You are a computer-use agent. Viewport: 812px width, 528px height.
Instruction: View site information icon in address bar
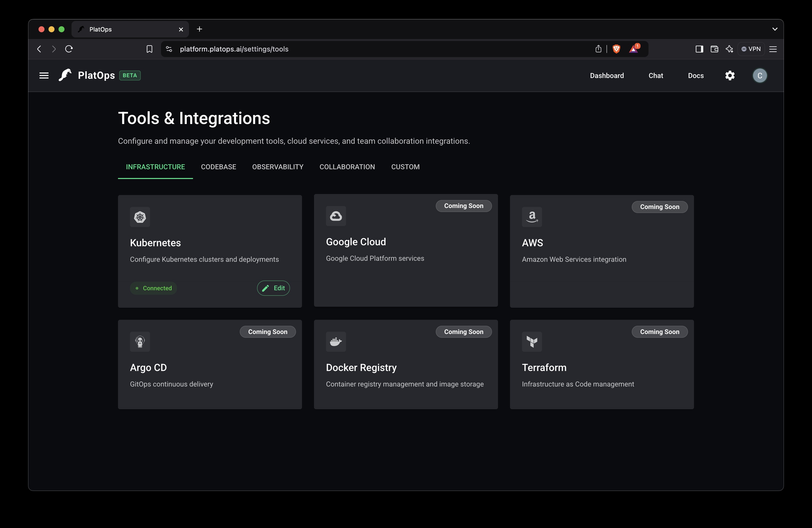pos(169,49)
